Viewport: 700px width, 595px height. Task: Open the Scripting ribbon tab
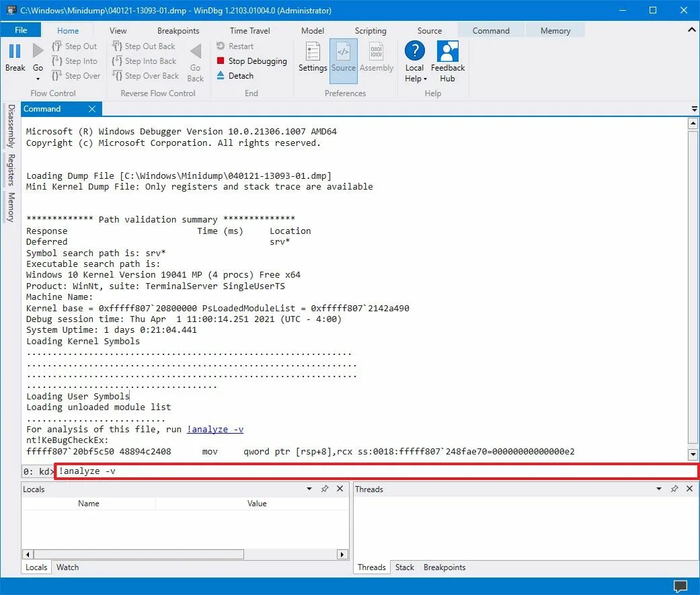(371, 30)
